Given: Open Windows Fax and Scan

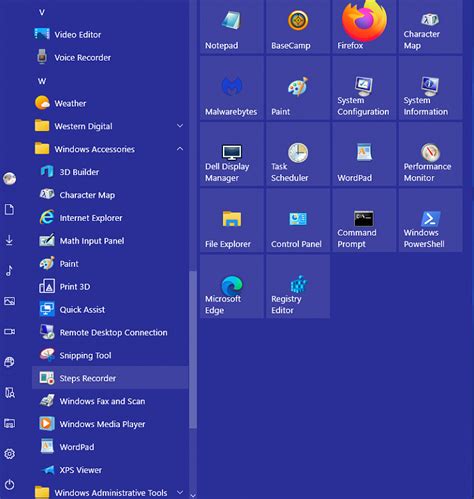Looking at the screenshot, I should tap(110, 401).
